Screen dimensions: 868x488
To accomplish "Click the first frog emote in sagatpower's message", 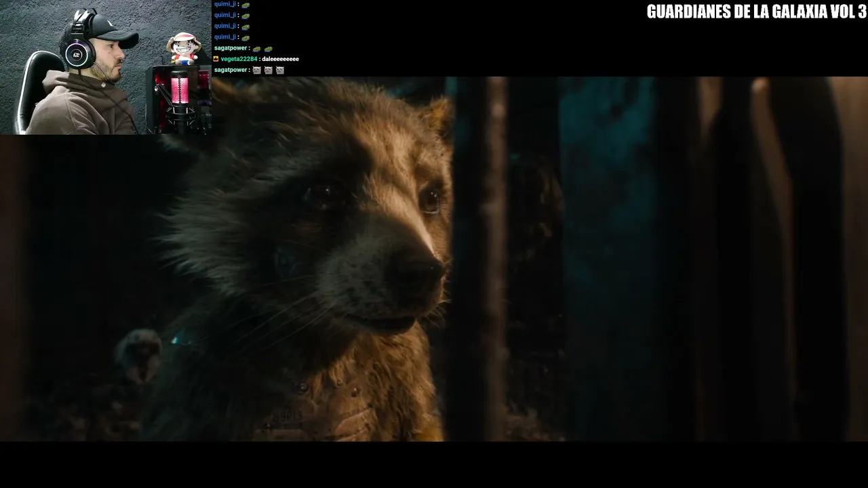I will (257, 49).
